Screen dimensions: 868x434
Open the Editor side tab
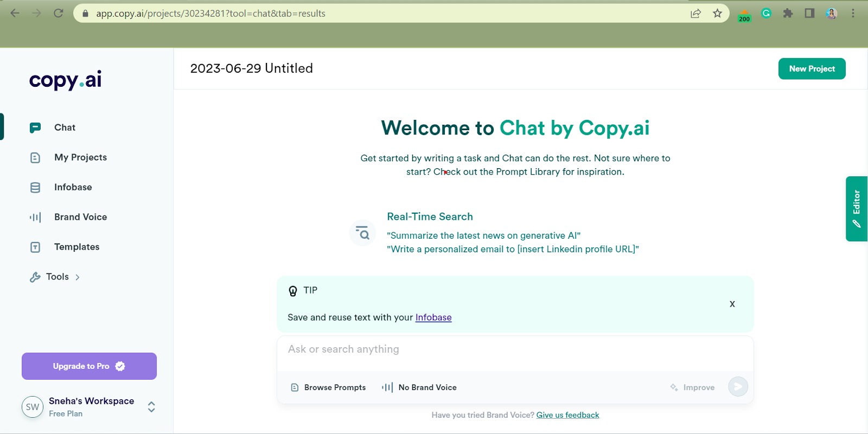click(857, 209)
